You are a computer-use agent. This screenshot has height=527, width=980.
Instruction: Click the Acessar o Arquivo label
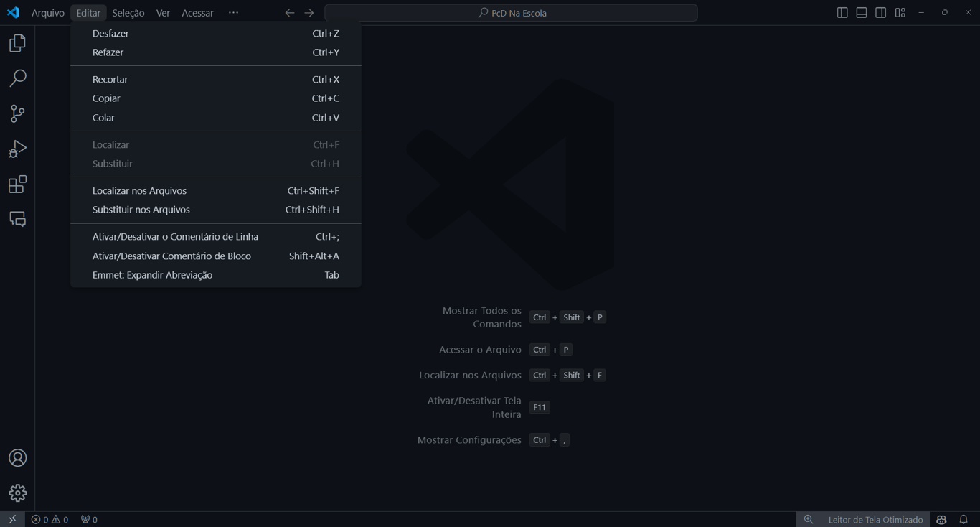(x=480, y=350)
